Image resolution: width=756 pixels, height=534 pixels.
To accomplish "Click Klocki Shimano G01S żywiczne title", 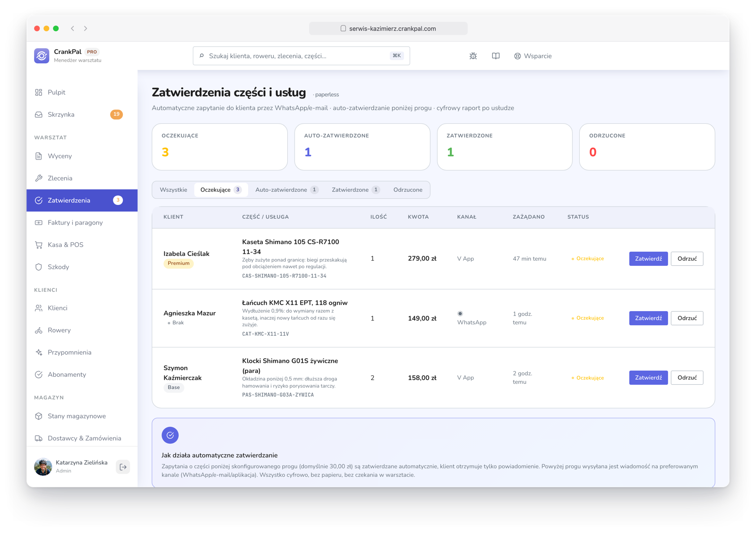I will tap(290, 365).
